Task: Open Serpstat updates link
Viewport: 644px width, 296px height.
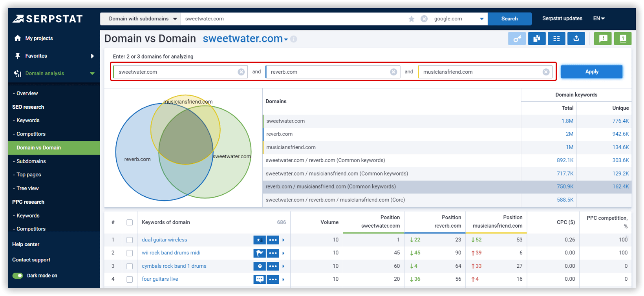Action: point(562,18)
